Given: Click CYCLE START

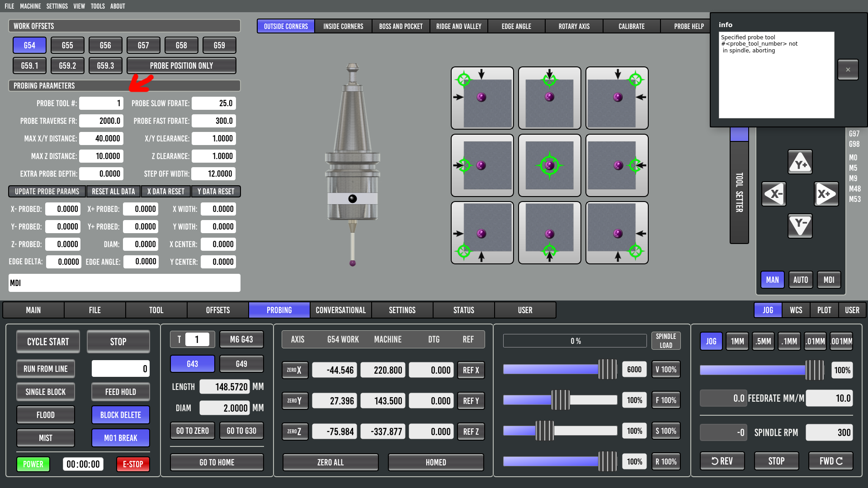Looking at the screenshot, I should 48,342.
